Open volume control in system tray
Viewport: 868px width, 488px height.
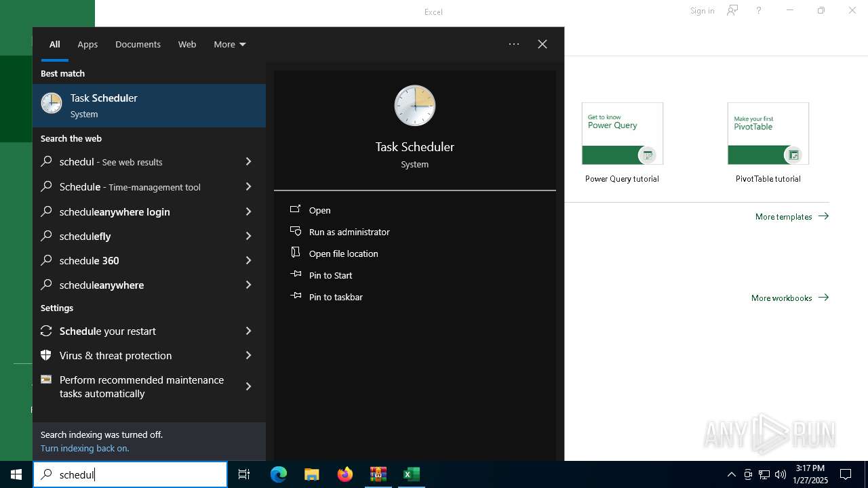(780, 474)
